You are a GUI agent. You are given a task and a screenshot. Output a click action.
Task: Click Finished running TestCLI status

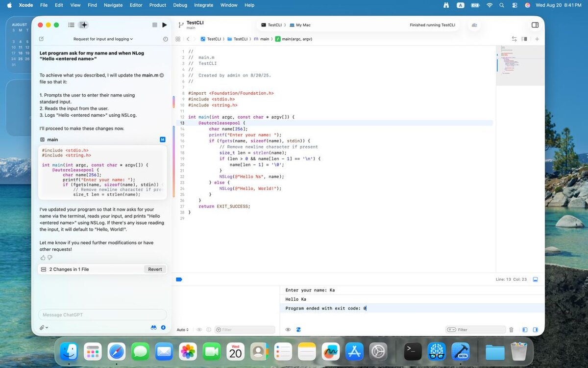point(432,25)
